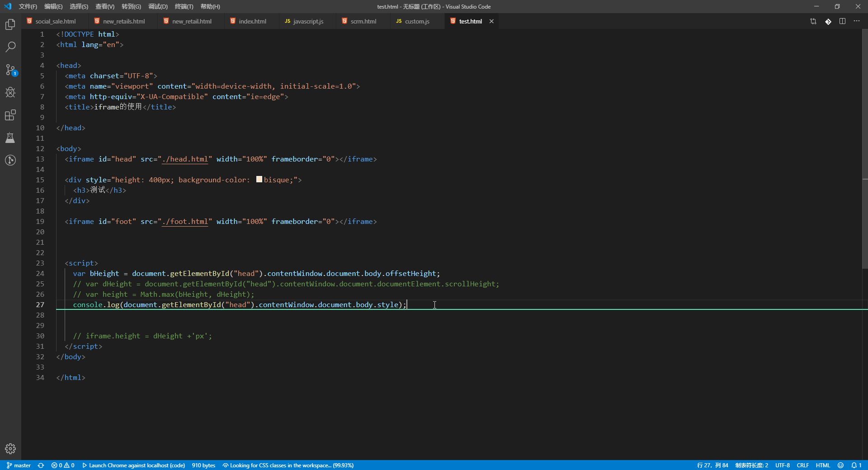The width and height of the screenshot is (868, 470).
Task: Click the console keyword on line 27
Action: (x=88, y=305)
